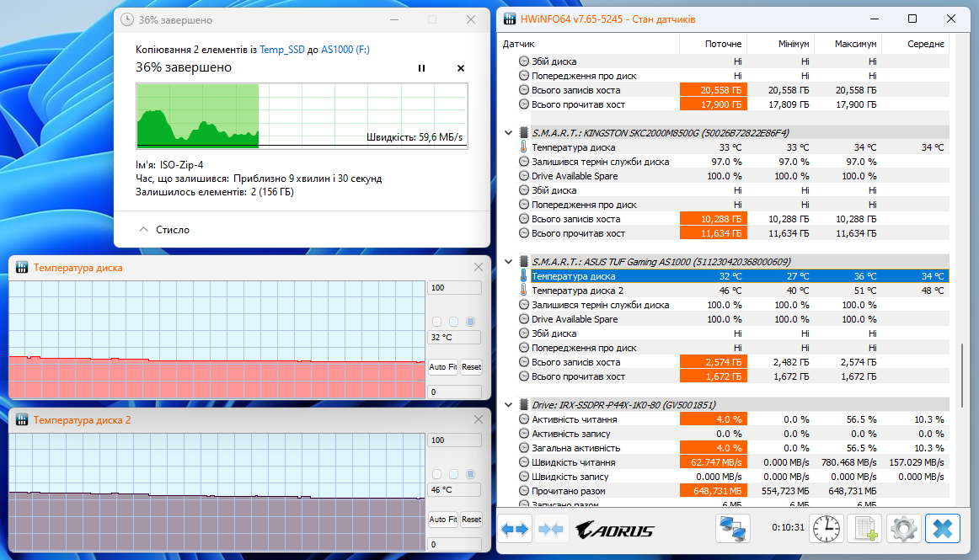Edit max value 100 in Температура диска 2 graph
This screenshot has height=560, width=979.
click(x=455, y=440)
